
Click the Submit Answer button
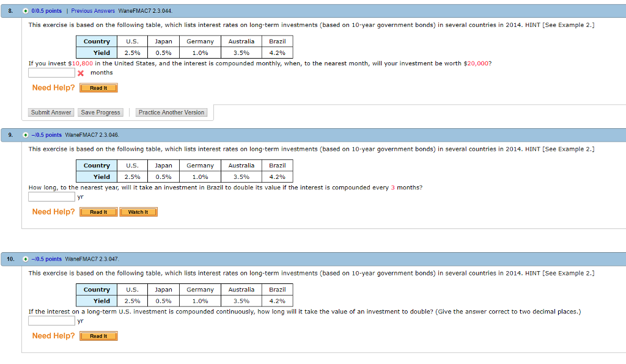tap(51, 112)
